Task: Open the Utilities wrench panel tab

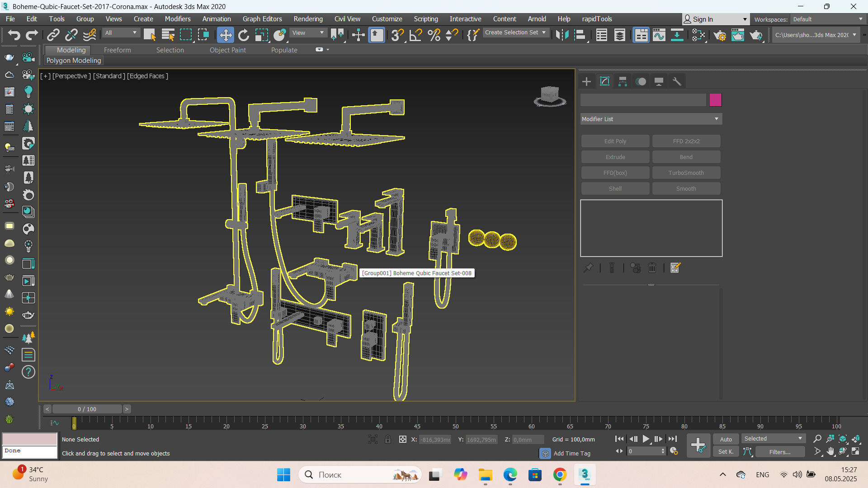Action: coord(677,81)
